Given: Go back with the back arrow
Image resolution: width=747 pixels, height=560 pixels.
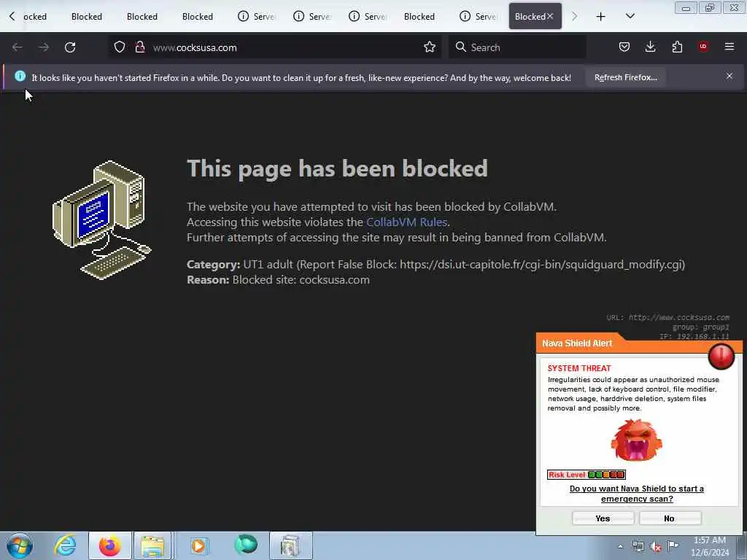Looking at the screenshot, I should tap(18, 47).
